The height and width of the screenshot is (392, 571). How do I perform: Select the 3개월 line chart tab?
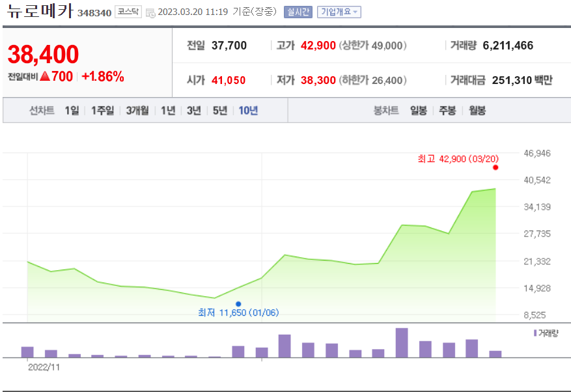[x=137, y=111]
